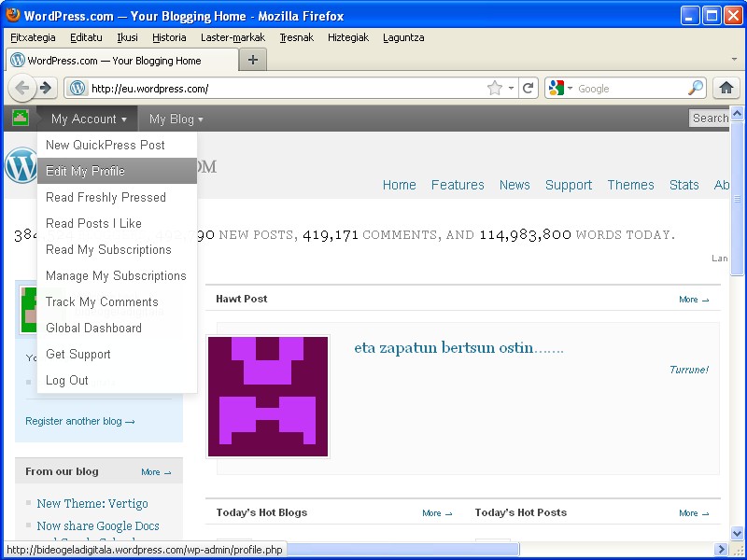Select Read Posts I Like
This screenshot has height=560, width=747.
118,223
